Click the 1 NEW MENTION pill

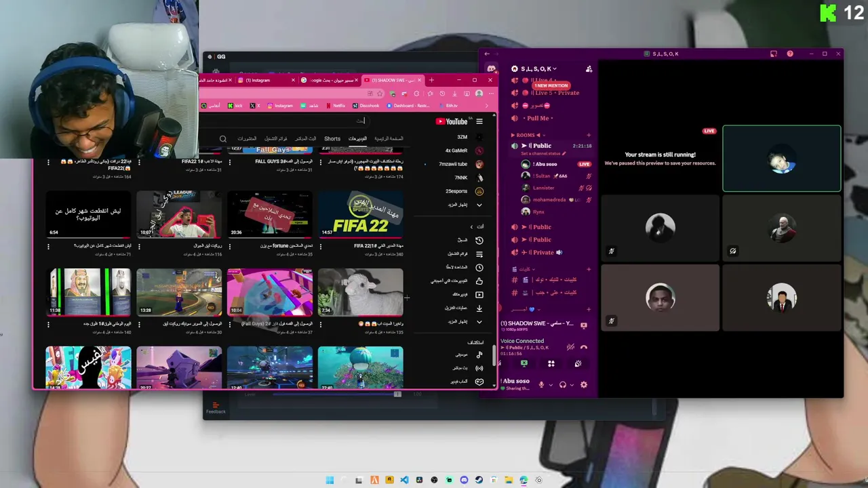click(551, 85)
